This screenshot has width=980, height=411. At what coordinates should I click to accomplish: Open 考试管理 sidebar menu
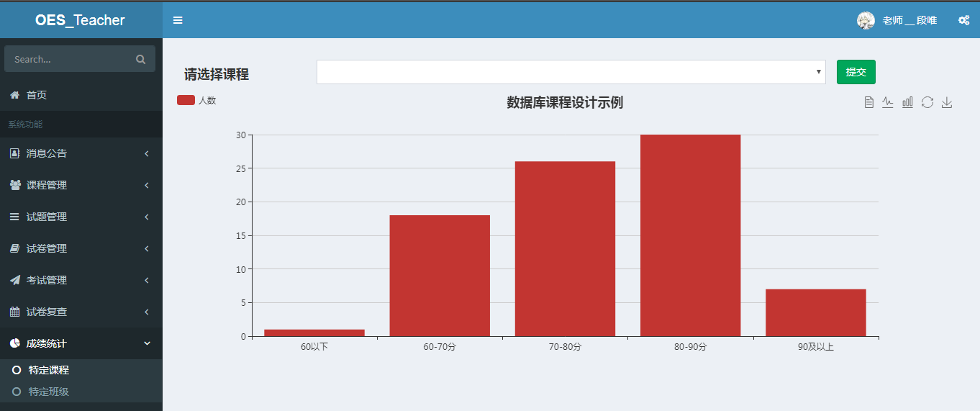pos(81,280)
